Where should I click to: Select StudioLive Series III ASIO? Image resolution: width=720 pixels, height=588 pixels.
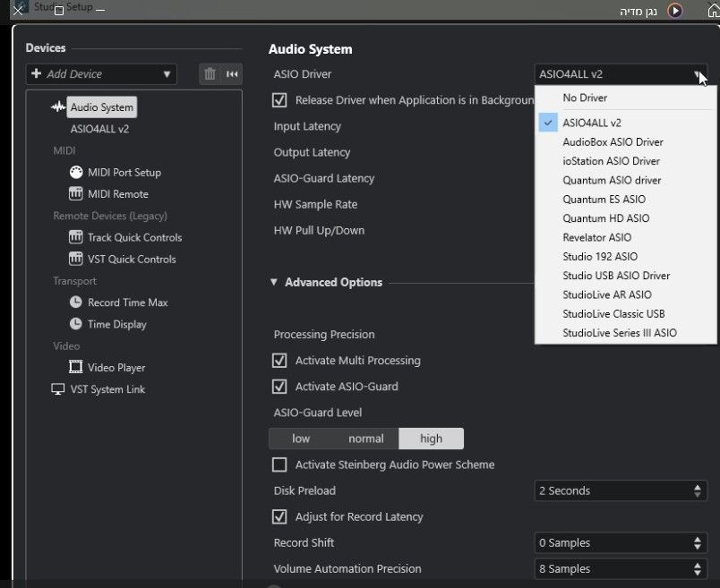pyautogui.click(x=626, y=333)
